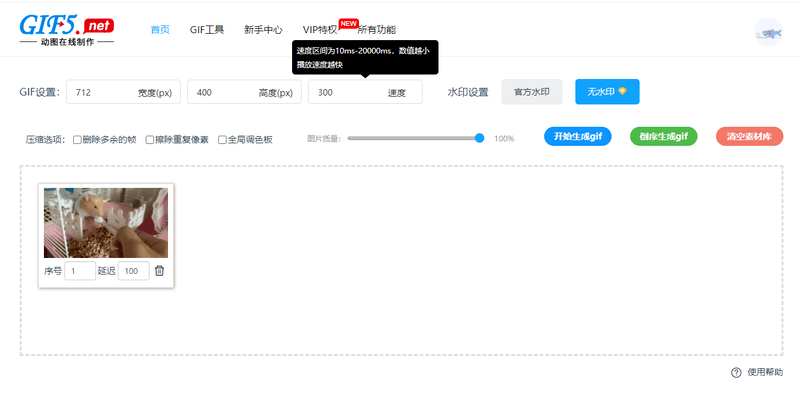Toggle the 擦除重复像素 option
The image size is (800, 407).
click(149, 140)
